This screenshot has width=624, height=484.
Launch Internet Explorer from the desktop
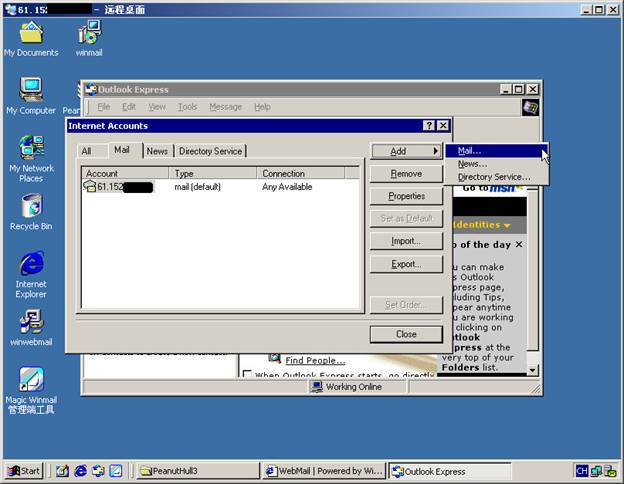click(x=31, y=266)
